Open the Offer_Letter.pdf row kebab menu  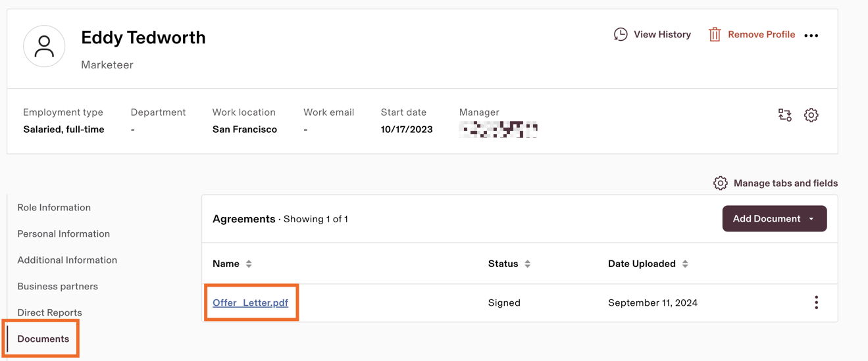(817, 302)
